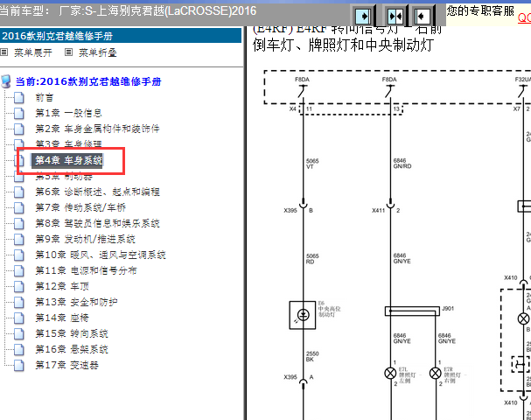531x420 pixels.
Task: Open 第14章 座椅
Action: [62, 318]
